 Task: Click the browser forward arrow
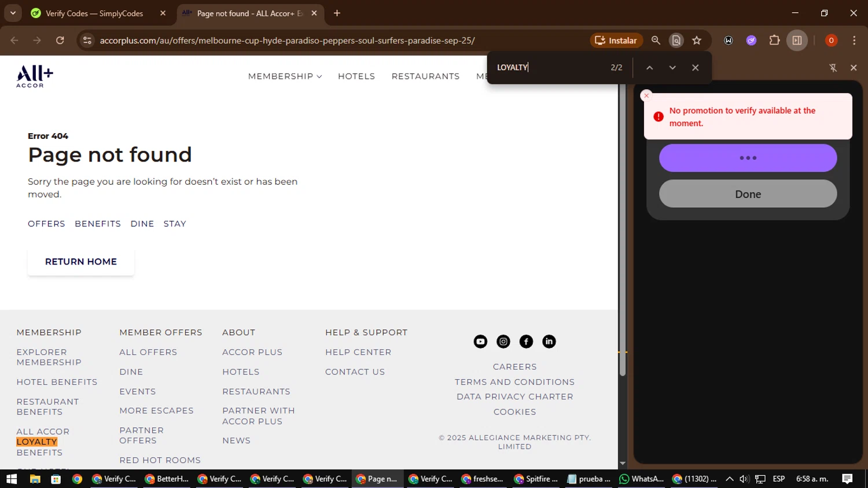click(x=37, y=41)
